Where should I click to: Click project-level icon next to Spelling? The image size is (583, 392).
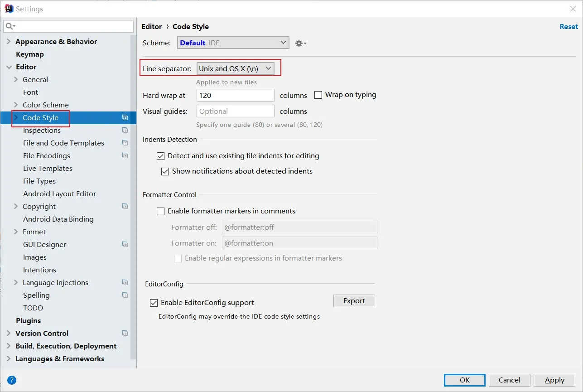125,295
